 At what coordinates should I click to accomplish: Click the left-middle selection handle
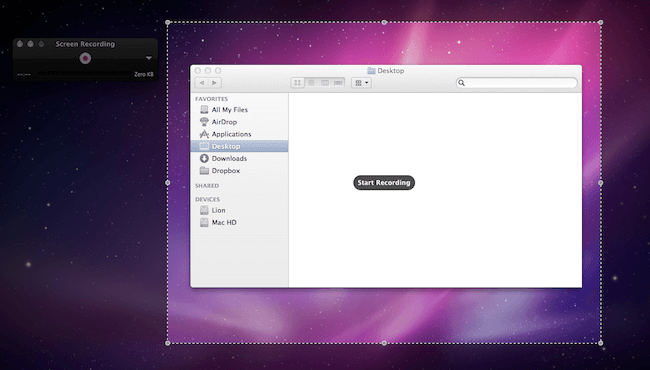(x=167, y=183)
